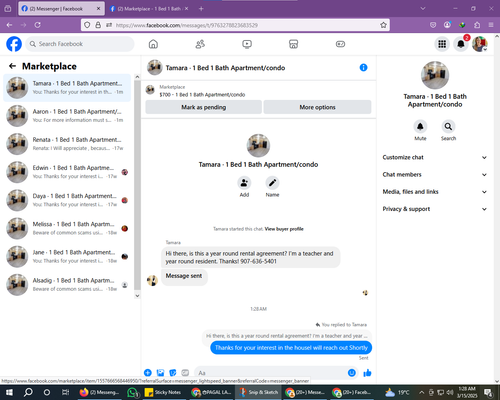
Task: Click the conversation list scrollbar up arrow
Action: [137, 77]
